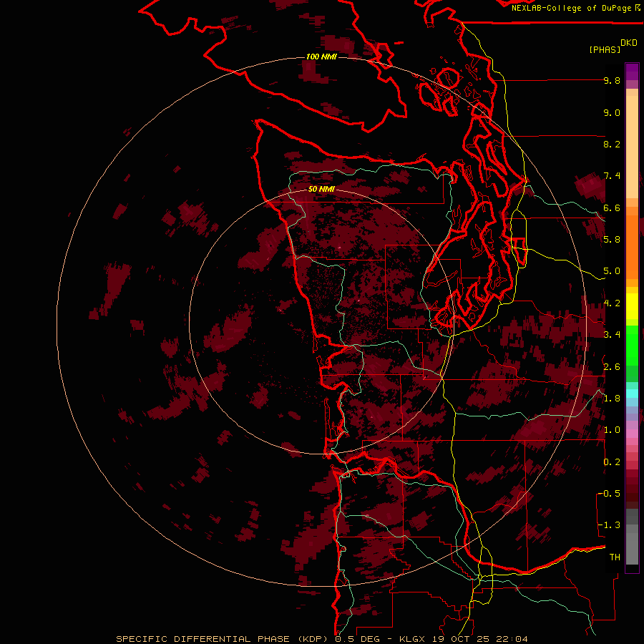The image size is (644, 644).
Task: Click the cyan band of the color bar
Action: [632, 394]
